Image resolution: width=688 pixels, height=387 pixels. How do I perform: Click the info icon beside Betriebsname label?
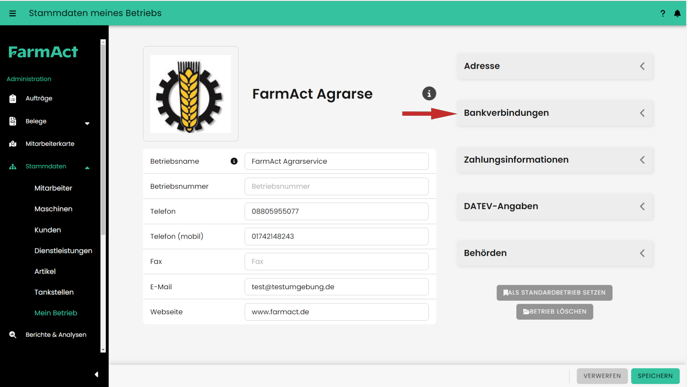234,161
